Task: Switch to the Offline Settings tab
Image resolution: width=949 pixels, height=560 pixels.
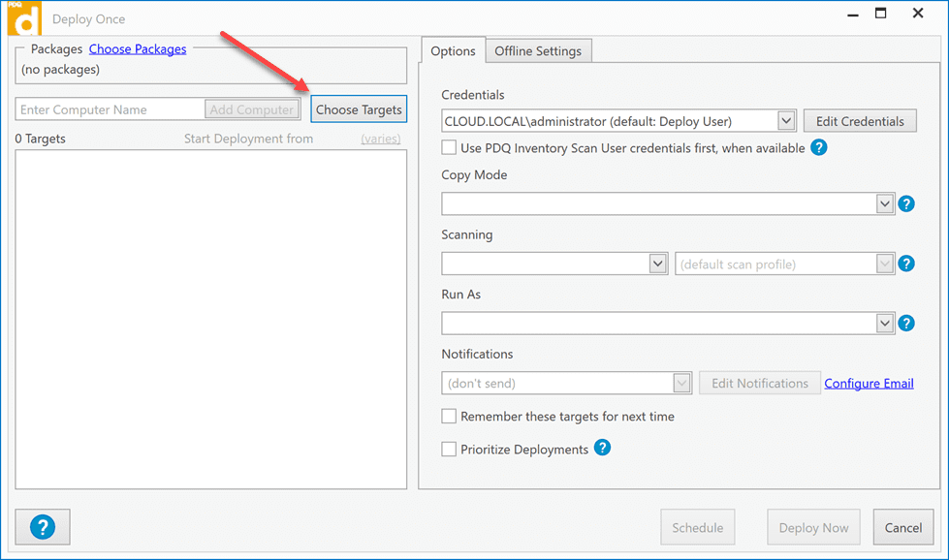Action: pos(538,51)
